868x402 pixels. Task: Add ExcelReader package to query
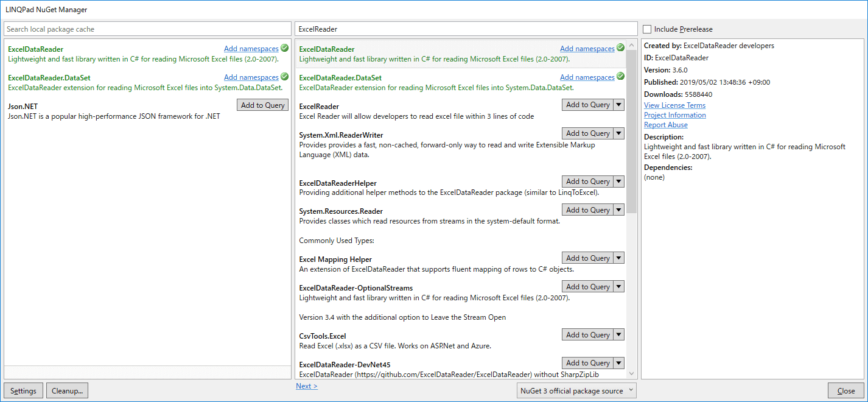tap(587, 105)
